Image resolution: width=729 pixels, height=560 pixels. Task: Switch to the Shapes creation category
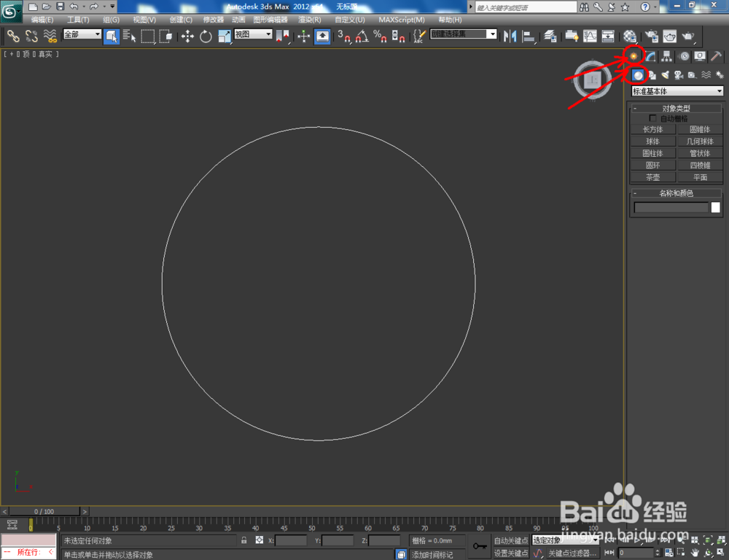(x=653, y=75)
